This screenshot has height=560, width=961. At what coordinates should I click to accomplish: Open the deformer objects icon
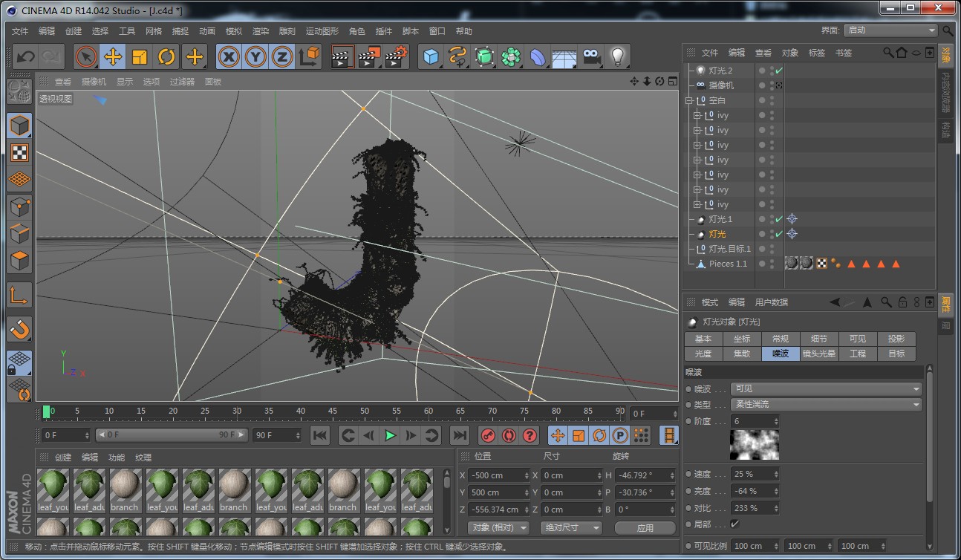click(538, 56)
